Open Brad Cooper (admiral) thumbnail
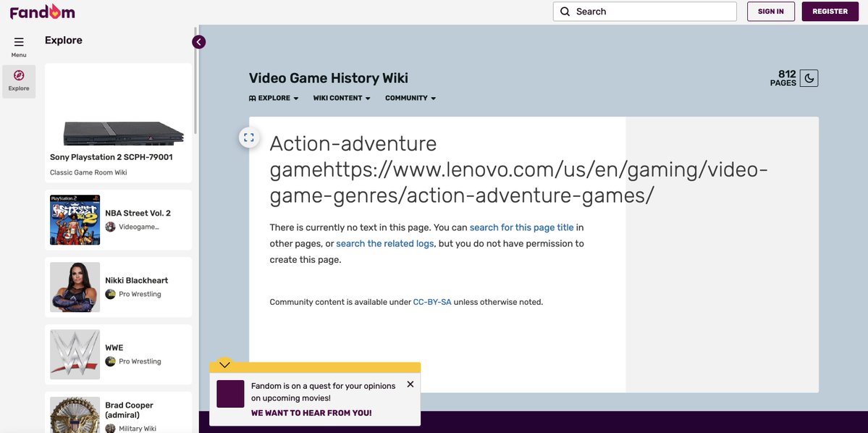 click(x=75, y=415)
